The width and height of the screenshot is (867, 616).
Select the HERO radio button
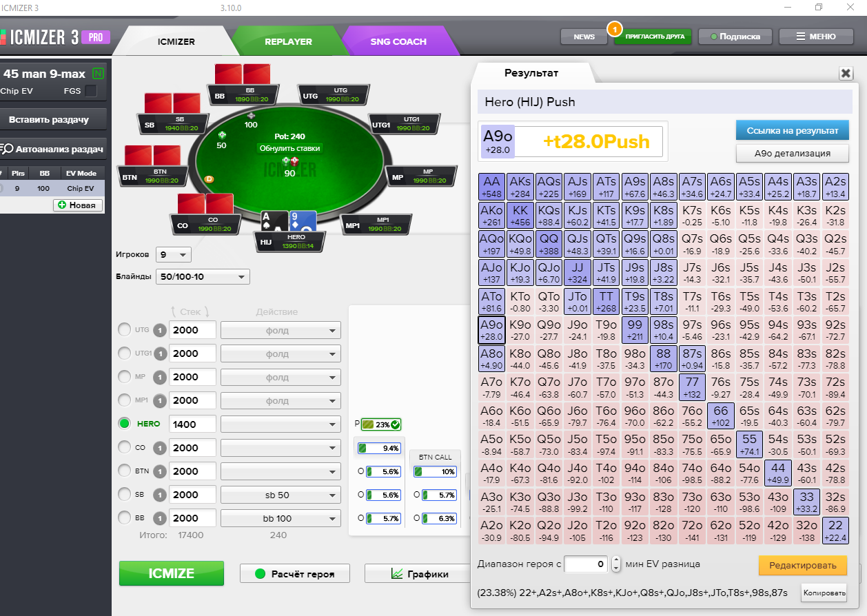point(124,424)
